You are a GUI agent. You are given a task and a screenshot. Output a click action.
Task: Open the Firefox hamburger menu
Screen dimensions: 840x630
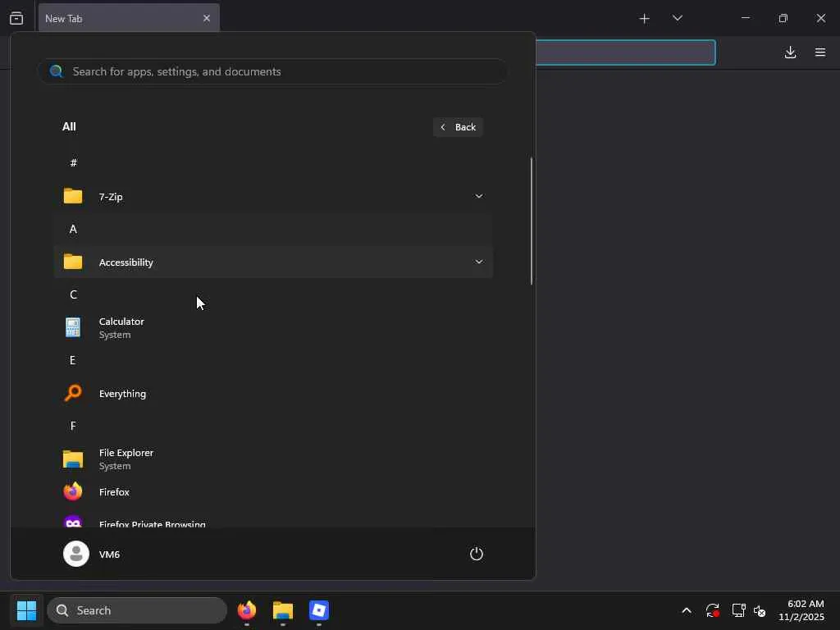click(820, 52)
